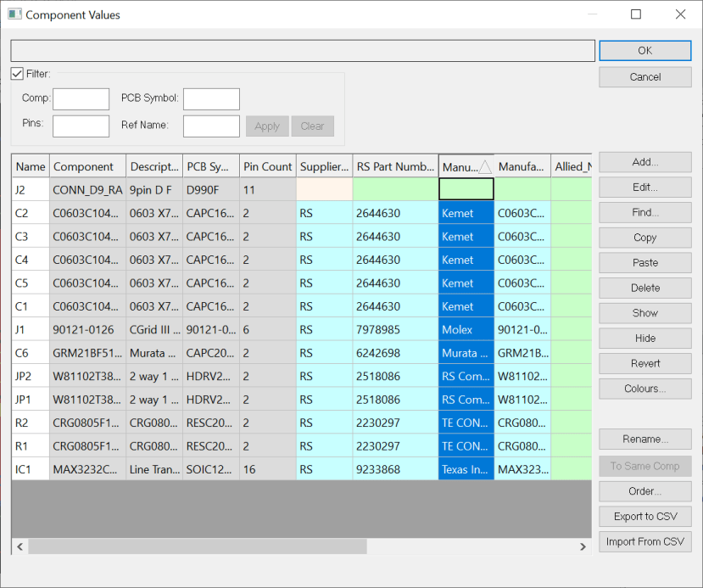Click the Component Values title bar icon
Screen dimensions: 703x588
(14, 14)
